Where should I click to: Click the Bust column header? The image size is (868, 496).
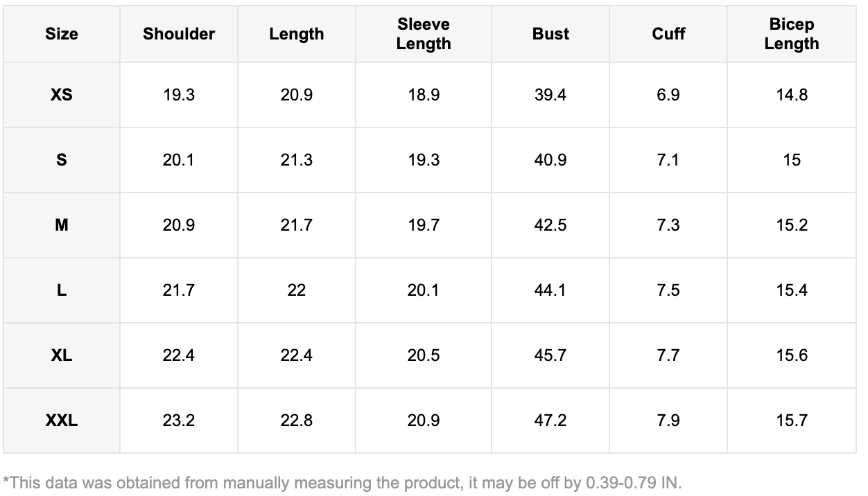pyautogui.click(x=550, y=34)
